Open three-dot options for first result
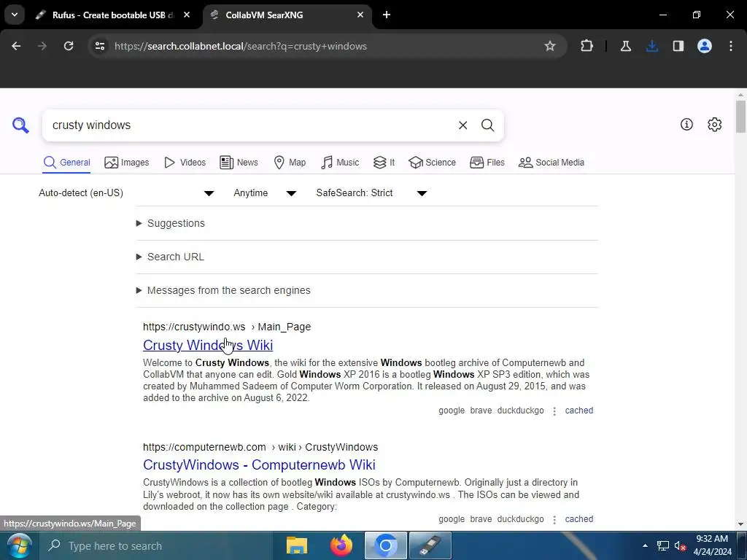The height and width of the screenshot is (560, 747). click(554, 411)
